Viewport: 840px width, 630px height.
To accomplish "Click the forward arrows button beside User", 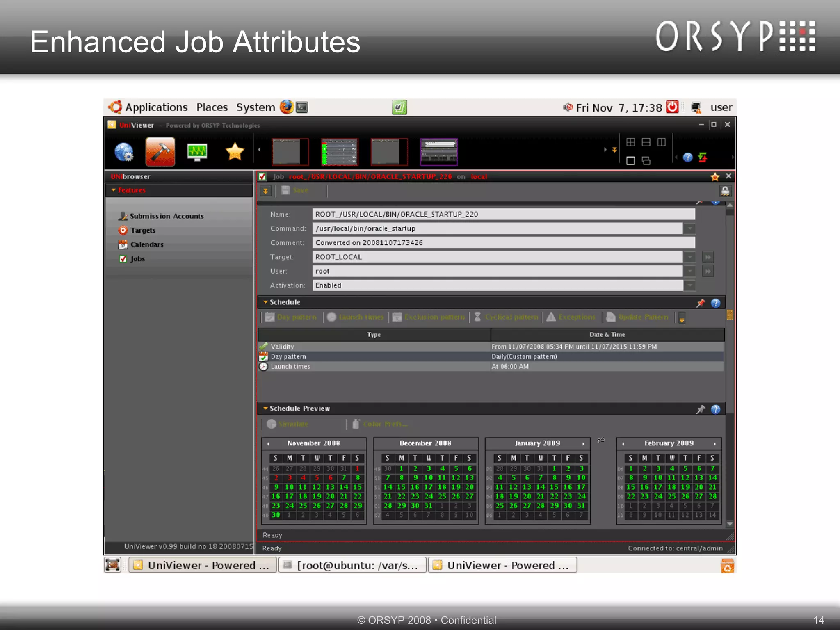I will coord(708,271).
